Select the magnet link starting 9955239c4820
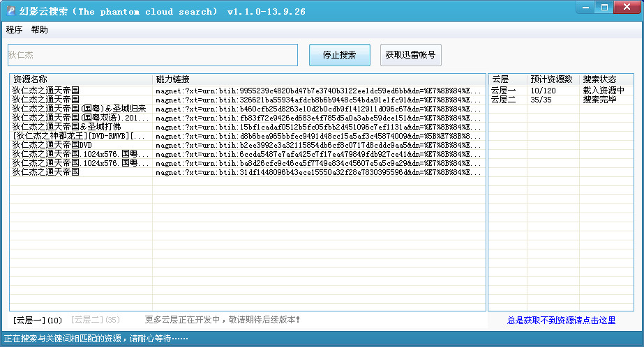This screenshot has width=644, height=347. click(x=318, y=91)
